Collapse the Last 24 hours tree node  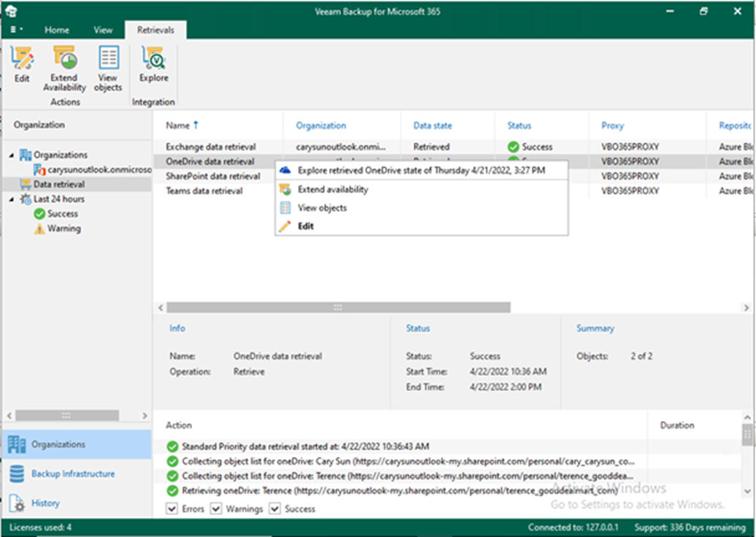(x=12, y=199)
